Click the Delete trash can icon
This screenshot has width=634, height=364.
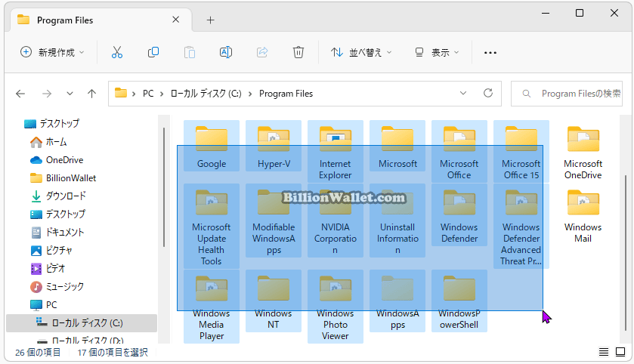tap(298, 53)
